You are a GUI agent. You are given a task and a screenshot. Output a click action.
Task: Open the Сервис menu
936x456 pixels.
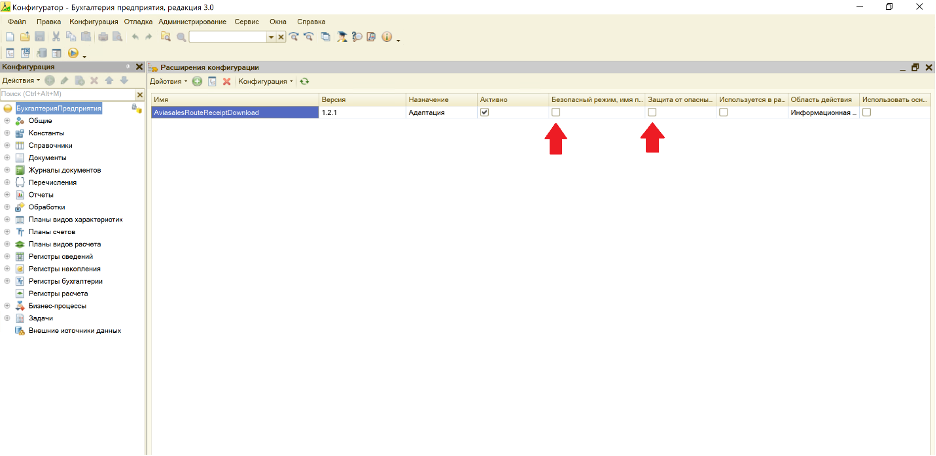pos(247,21)
